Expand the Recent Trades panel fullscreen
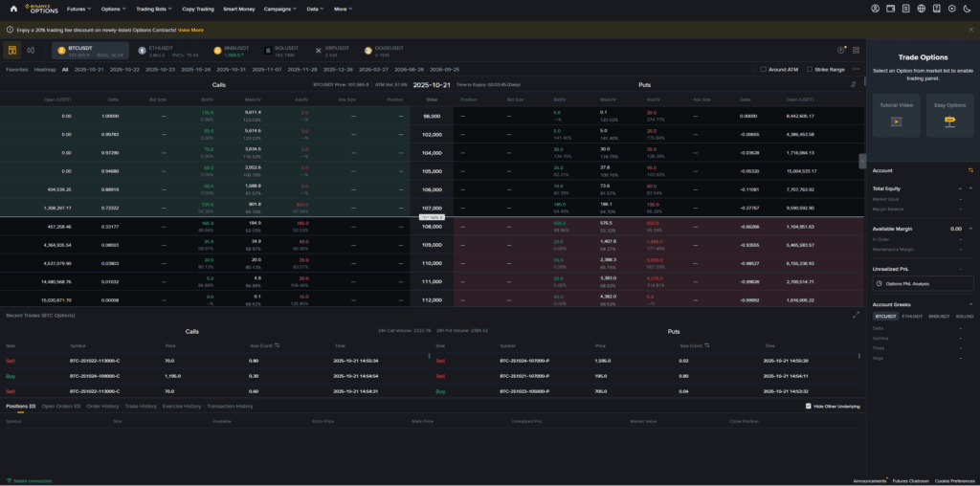Image resolution: width=980 pixels, height=486 pixels. 855,314
